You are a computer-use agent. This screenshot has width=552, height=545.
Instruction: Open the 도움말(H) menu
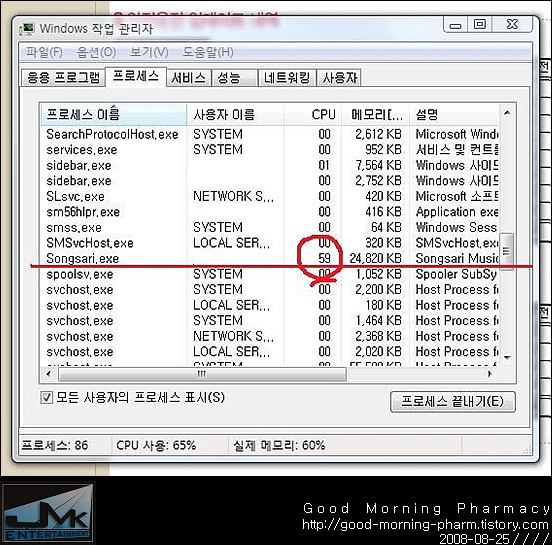[x=208, y=53]
